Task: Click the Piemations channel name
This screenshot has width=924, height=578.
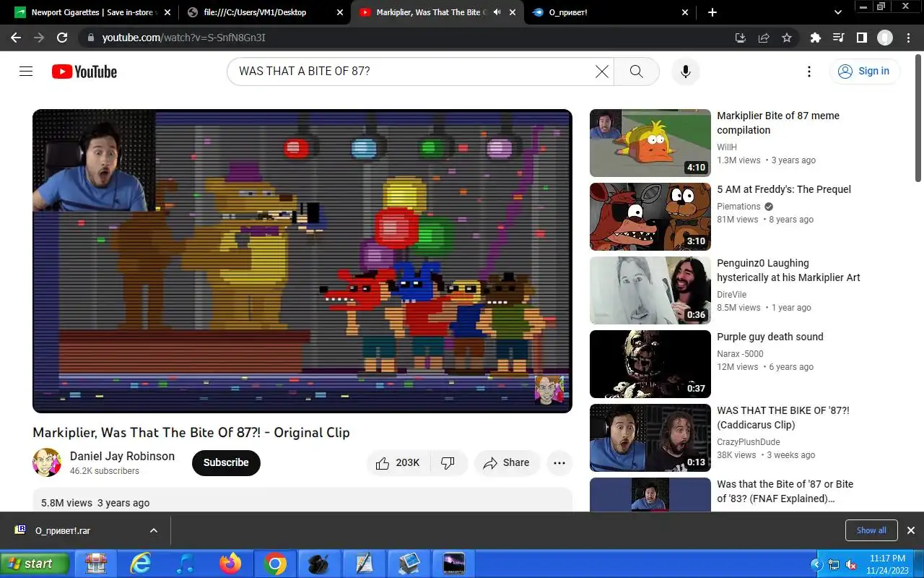Action: click(738, 207)
